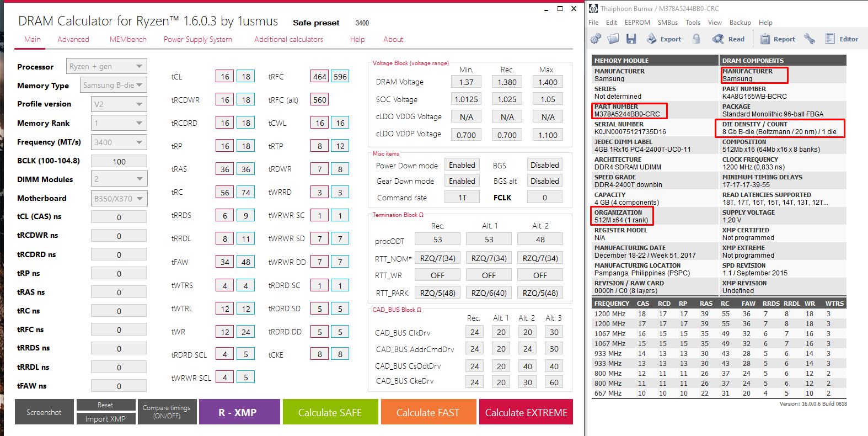Viewport: 868px width, 436px height.
Task: Open the Editor toolbar button
Action: click(842, 39)
